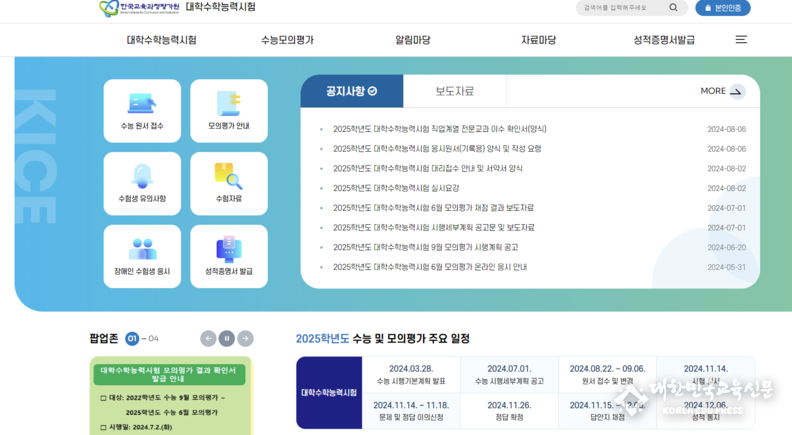Open the 모의평가 결과 확인서 발급 안내 popup banner

(x=171, y=396)
